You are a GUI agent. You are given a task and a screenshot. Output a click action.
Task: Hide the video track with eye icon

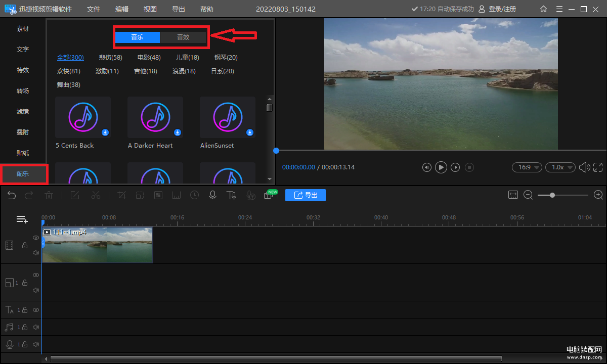tap(36, 238)
